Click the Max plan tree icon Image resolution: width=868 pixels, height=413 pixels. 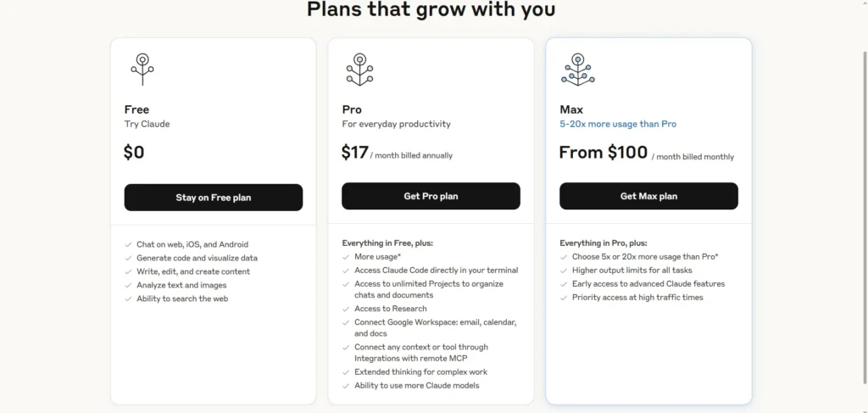click(578, 70)
